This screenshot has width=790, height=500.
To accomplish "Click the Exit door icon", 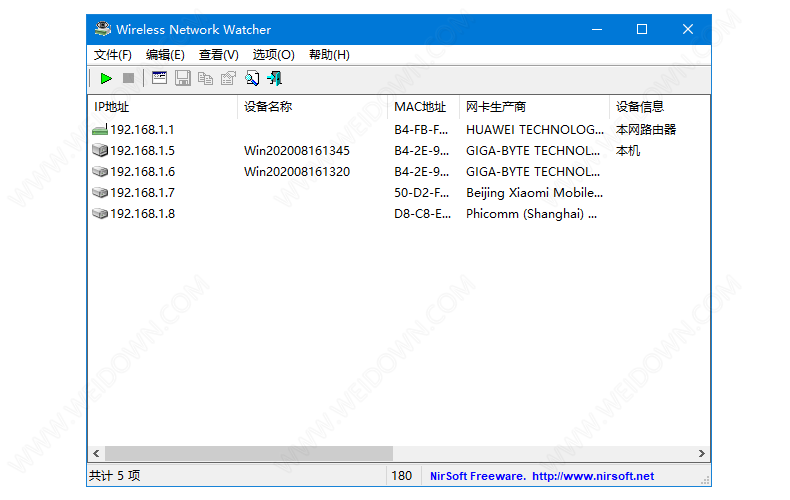I will (275, 78).
